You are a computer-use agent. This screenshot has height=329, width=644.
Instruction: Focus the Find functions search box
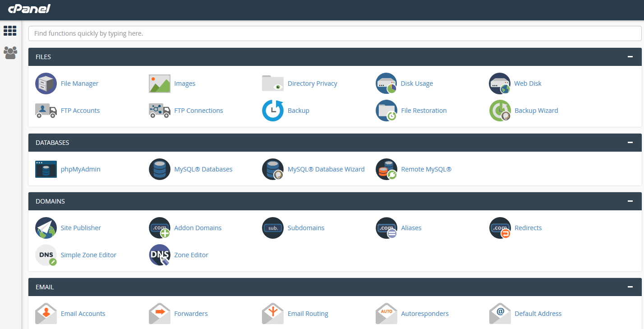(x=335, y=33)
